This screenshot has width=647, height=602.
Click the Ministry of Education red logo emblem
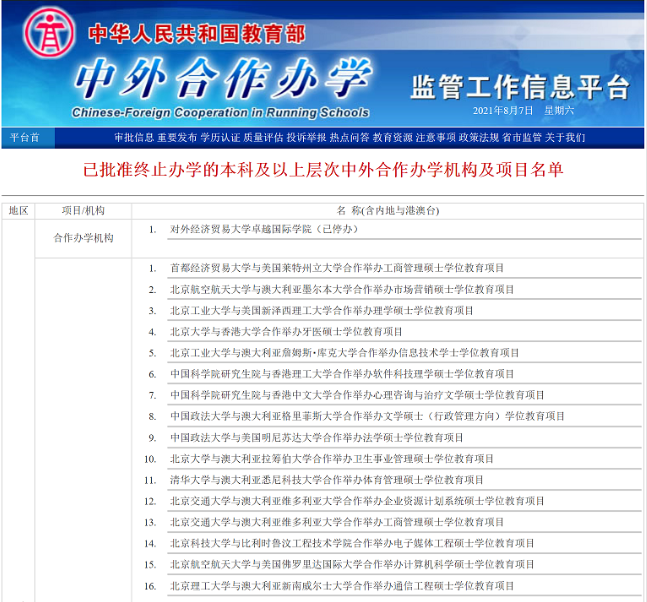49,33
